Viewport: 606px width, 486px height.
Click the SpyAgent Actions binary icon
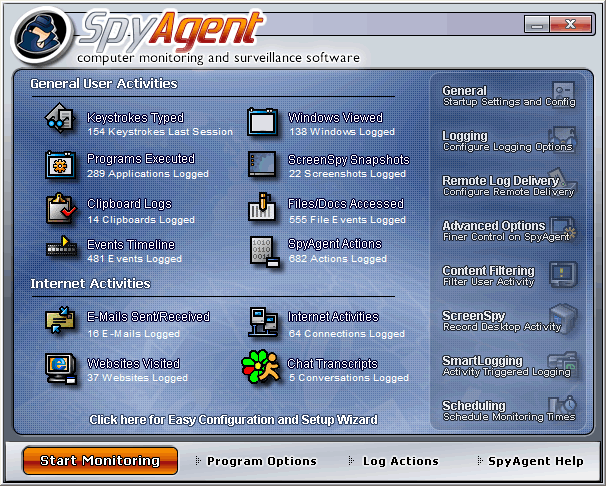(264, 252)
